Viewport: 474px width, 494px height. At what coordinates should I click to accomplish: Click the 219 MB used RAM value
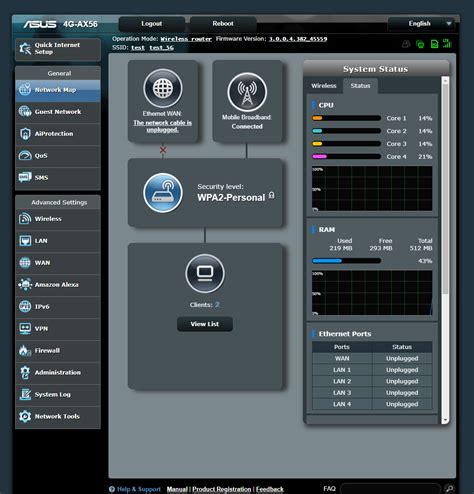[341, 248]
